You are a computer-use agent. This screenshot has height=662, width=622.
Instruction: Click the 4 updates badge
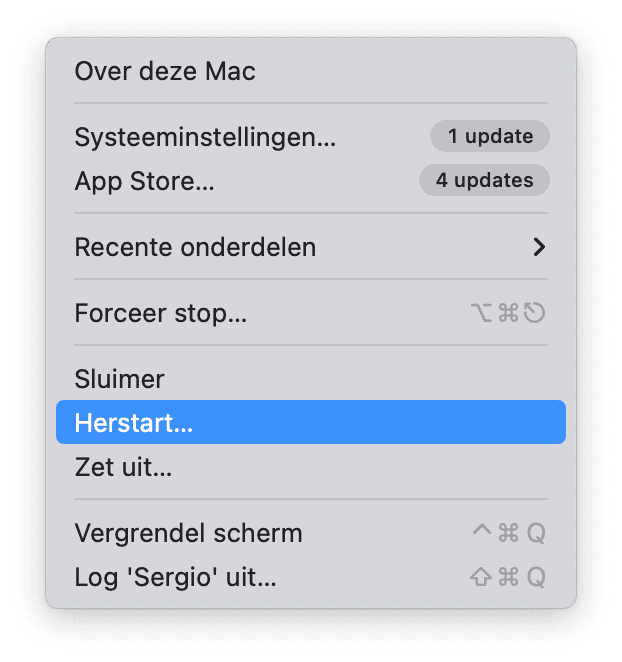click(x=484, y=181)
